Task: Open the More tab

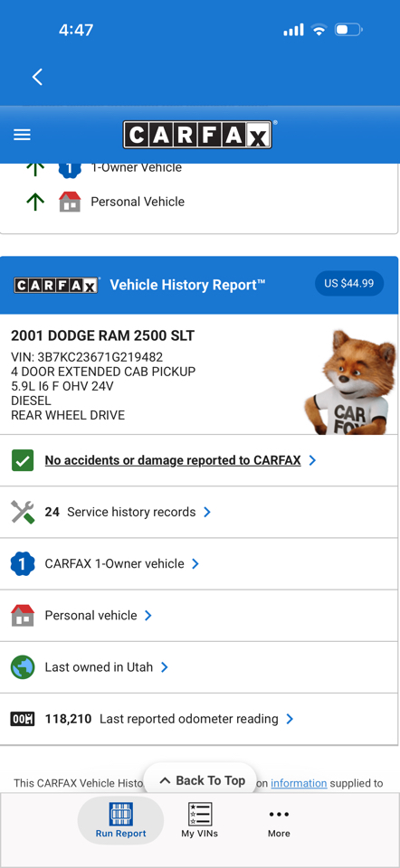Action: [279, 820]
